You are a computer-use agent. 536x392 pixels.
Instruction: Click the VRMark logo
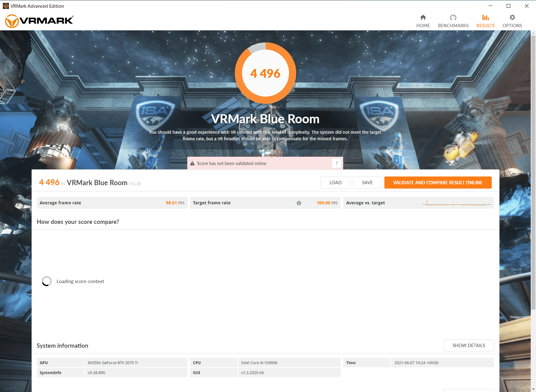[39, 21]
